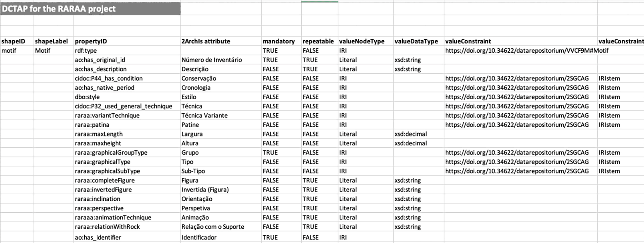Viewport: 644px width, 243px height.
Task: Select the xsd:decimal cell for raraa:maxLength
Action: coord(419,134)
